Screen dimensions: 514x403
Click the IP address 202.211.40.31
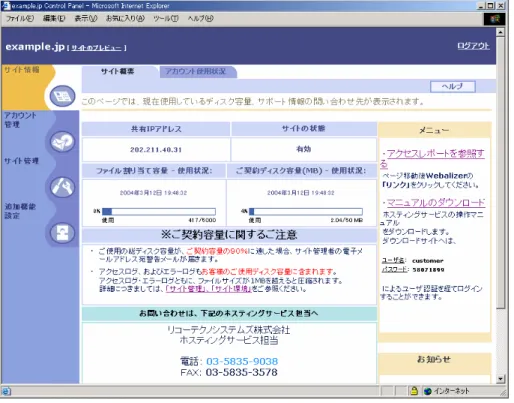pos(156,150)
